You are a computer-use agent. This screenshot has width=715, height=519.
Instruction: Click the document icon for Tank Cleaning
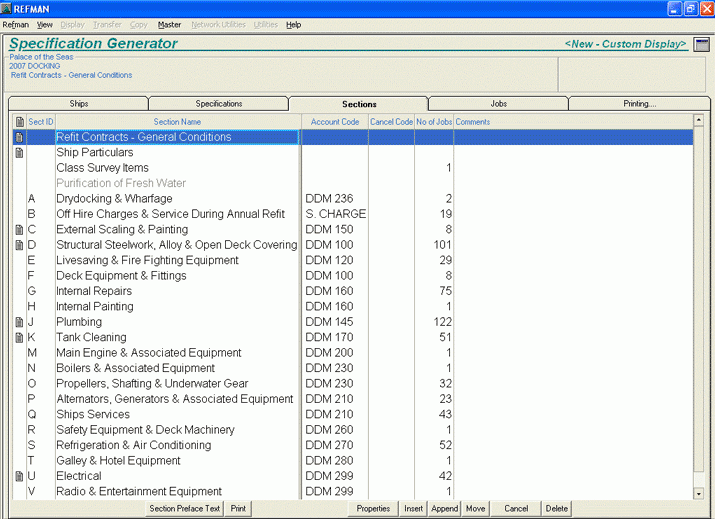point(19,338)
